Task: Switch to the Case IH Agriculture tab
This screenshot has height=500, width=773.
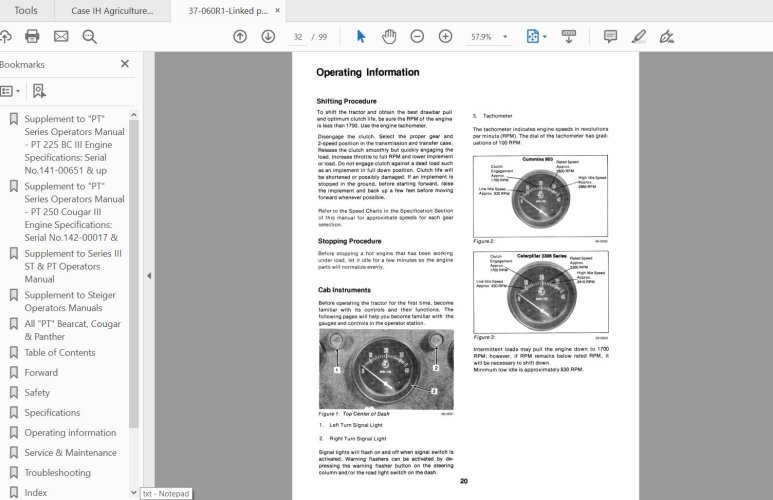Action: pos(112,10)
